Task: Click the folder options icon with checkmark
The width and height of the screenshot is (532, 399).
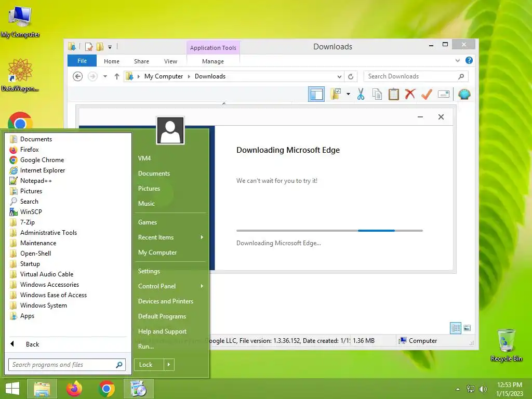Action: tap(336, 94)
